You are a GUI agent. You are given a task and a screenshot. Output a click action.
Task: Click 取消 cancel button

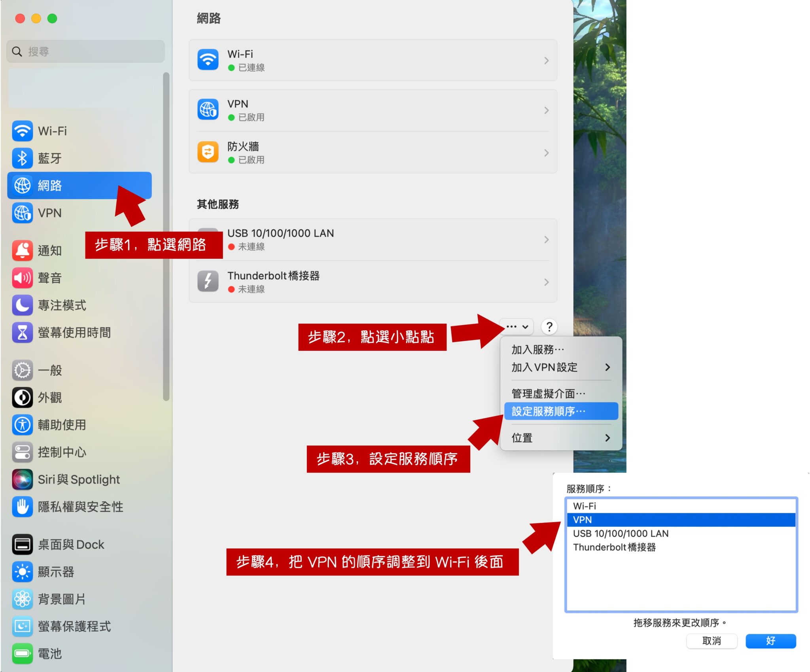click(712, 641)
